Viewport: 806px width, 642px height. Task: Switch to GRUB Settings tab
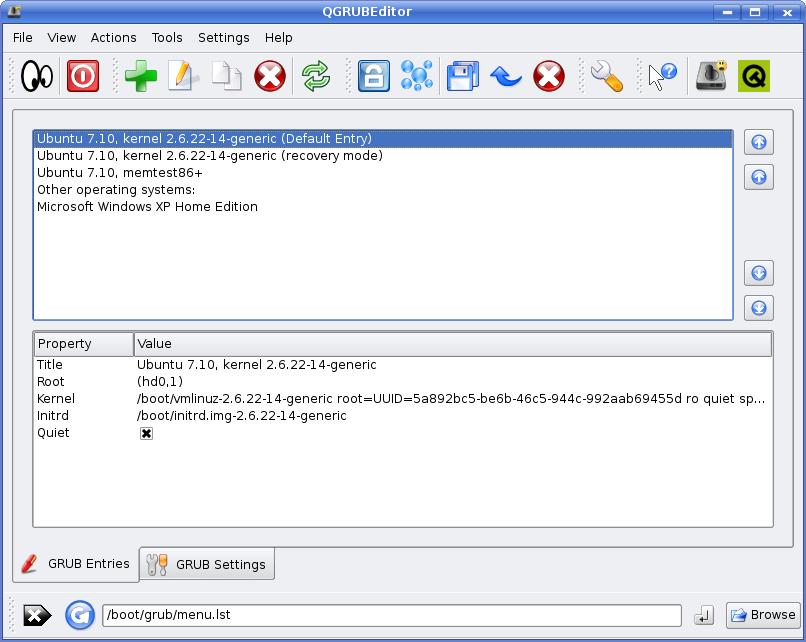(x=207, y=564)
